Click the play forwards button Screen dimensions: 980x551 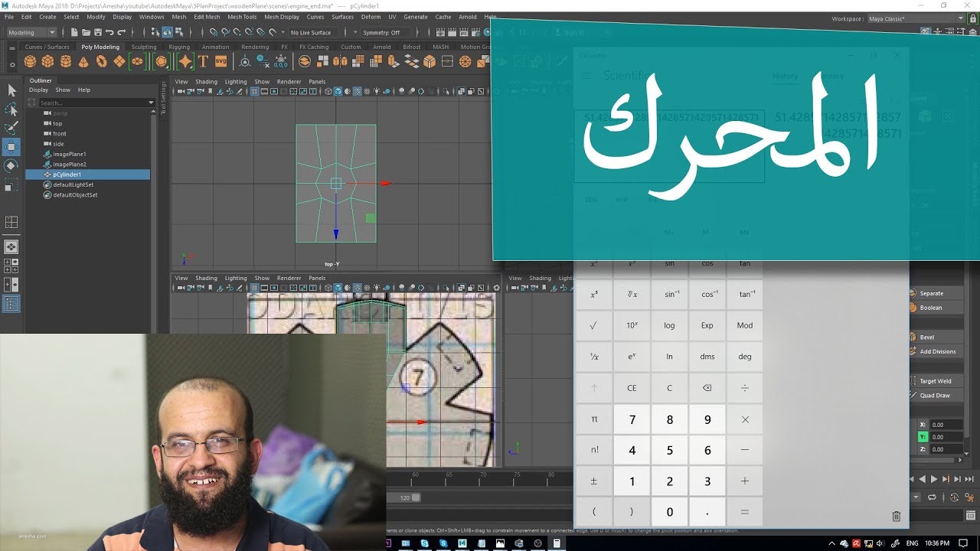click(934, 479)
